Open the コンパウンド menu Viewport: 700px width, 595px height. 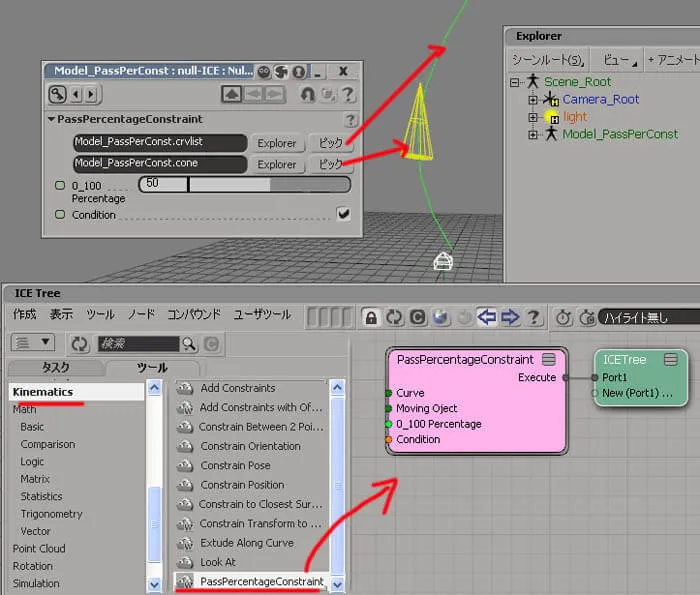point(194,314)
